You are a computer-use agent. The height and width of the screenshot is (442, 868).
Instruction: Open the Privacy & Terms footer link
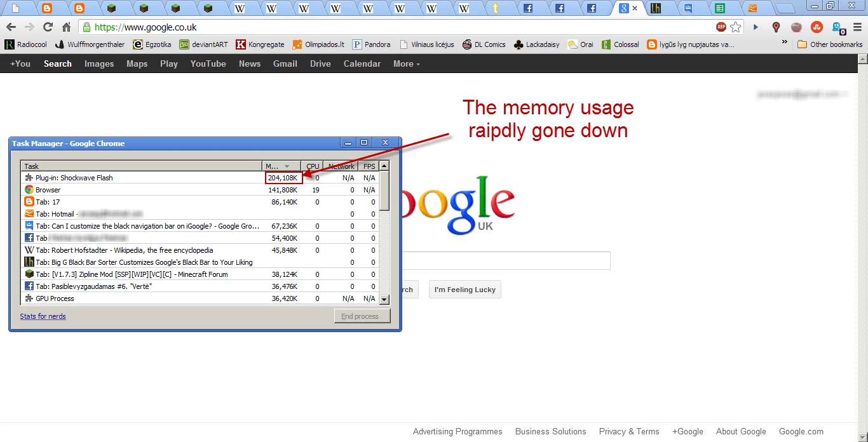click(629, 431)
